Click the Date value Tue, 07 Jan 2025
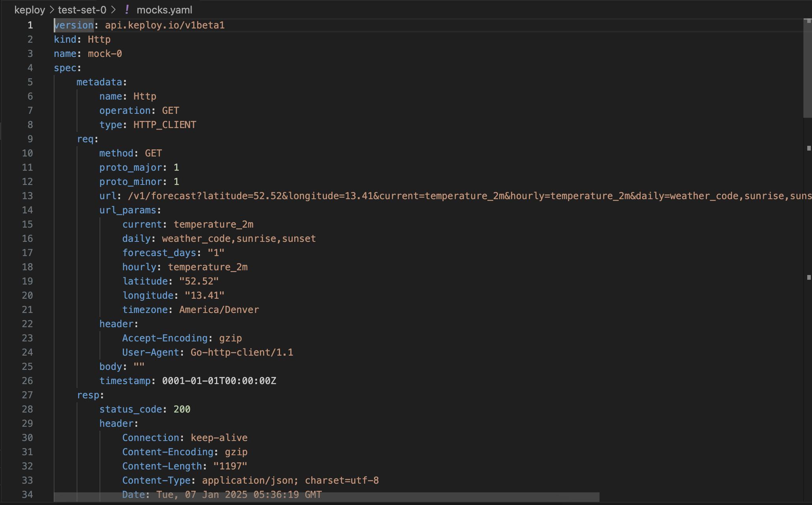 239,495
